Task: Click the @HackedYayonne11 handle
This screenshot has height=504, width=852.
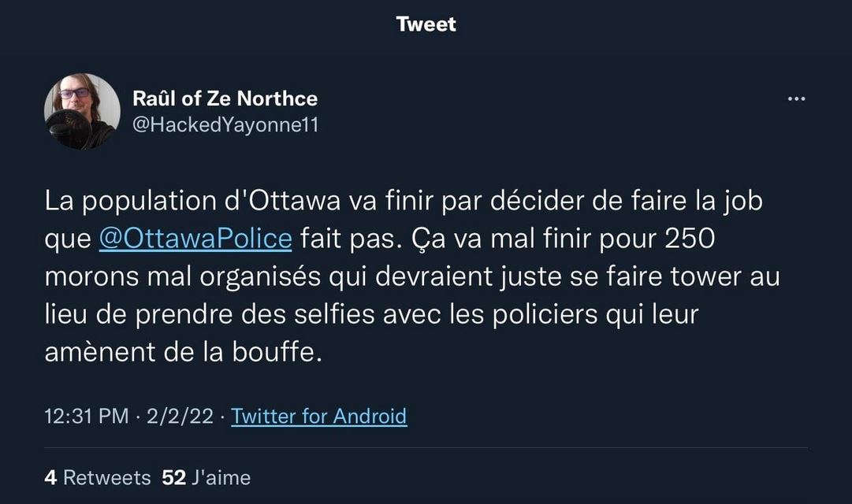Action: (x=225, y=124)
